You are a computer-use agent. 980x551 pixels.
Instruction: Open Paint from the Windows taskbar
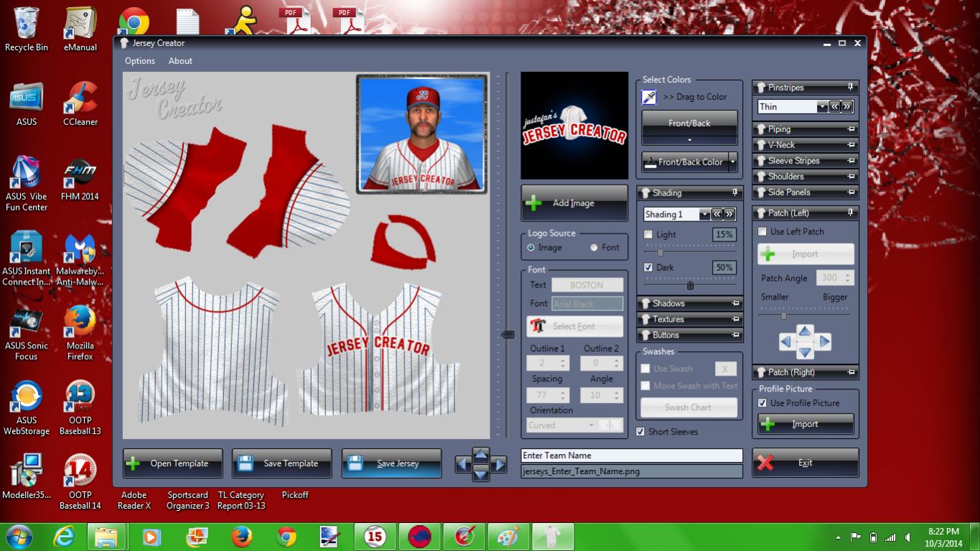(508, 537)
